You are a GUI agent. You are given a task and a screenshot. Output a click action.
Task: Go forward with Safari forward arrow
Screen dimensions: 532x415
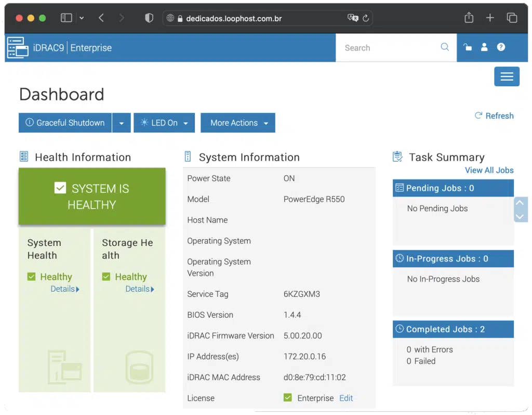click(122, 18)
